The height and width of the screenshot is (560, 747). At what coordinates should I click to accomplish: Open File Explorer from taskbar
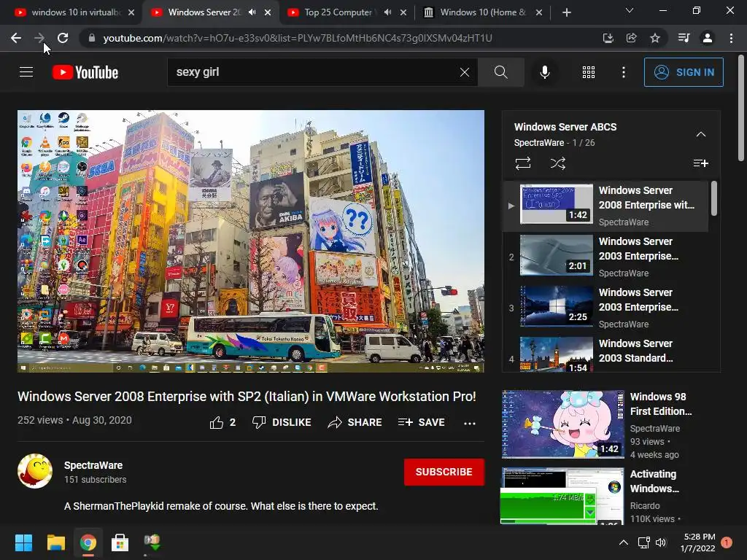pos(55,542)
